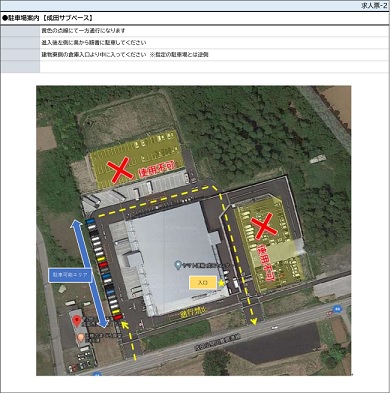Viewport: 390px width, 393px height.
Task: Select the teal location pin on the warehouse roof
Action: pos(178,265)
